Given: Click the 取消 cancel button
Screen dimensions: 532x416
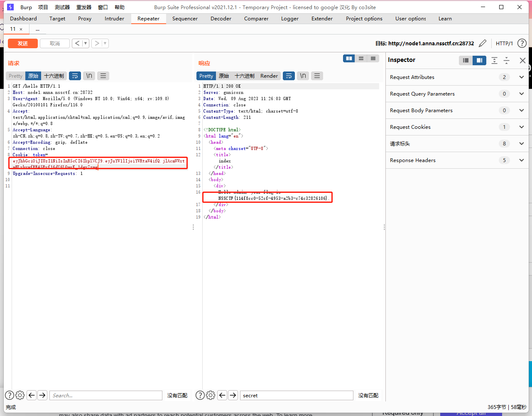Looking at the screenshot, I should (55, 43).
